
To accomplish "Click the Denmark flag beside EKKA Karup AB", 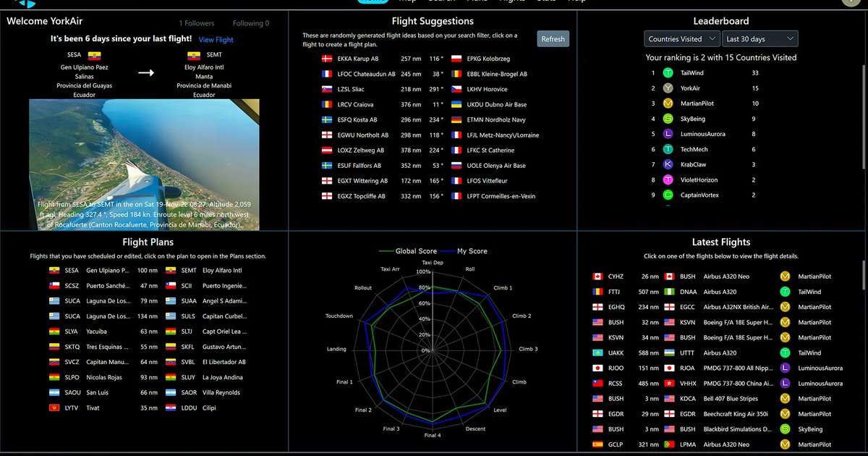I will 326,59.
